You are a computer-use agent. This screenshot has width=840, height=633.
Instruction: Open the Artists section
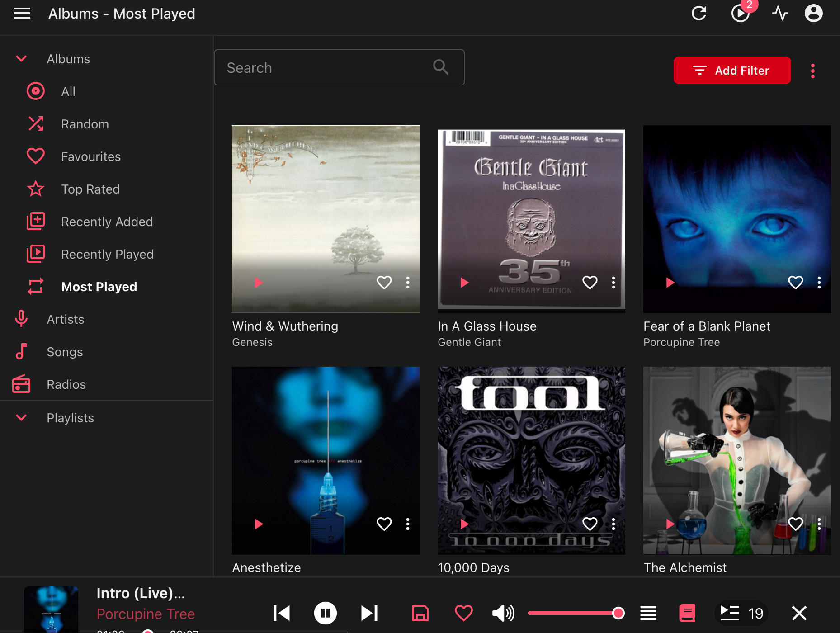(x=66, y=319)
